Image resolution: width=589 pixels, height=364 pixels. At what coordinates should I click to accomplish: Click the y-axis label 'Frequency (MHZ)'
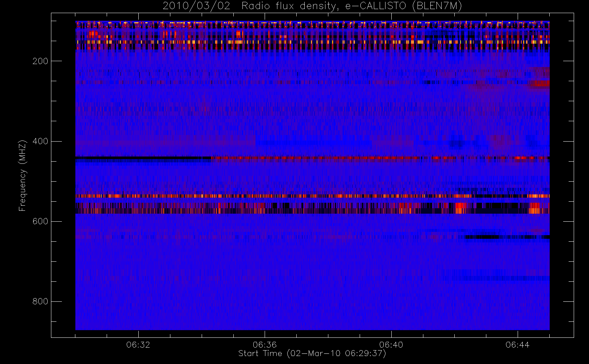[23, 175]
